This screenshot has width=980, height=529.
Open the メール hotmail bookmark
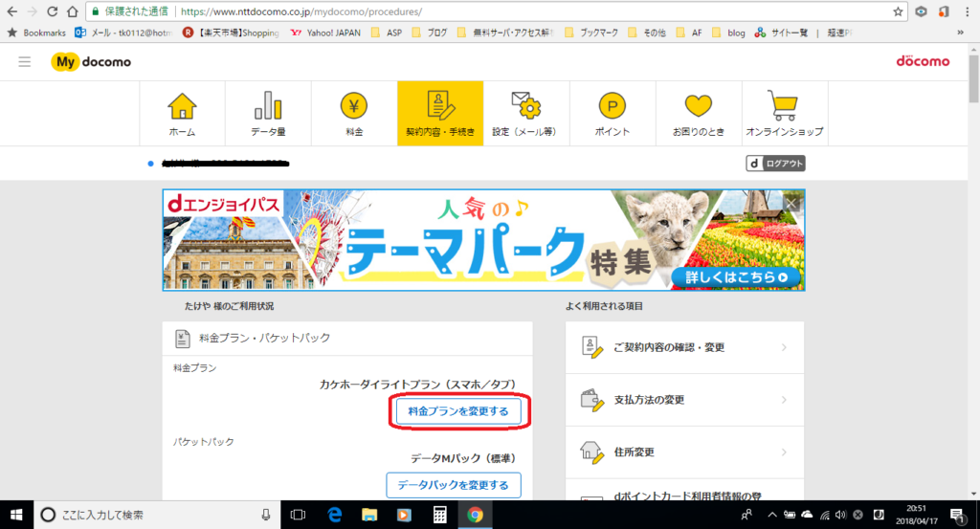point(123,33)
